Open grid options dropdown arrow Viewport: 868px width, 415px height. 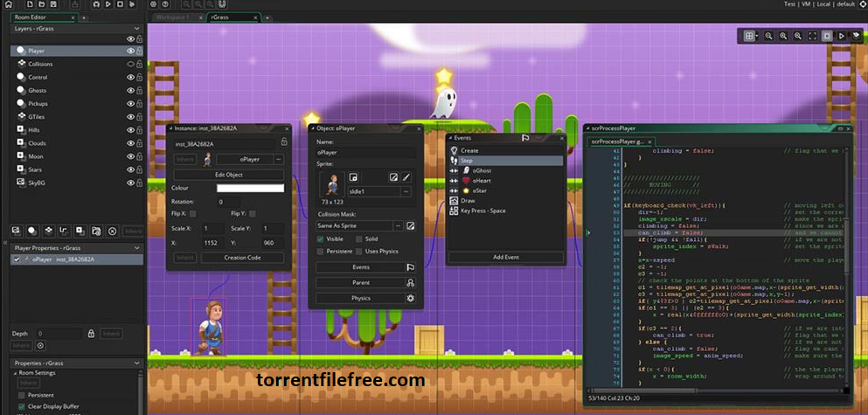[757, 36]
